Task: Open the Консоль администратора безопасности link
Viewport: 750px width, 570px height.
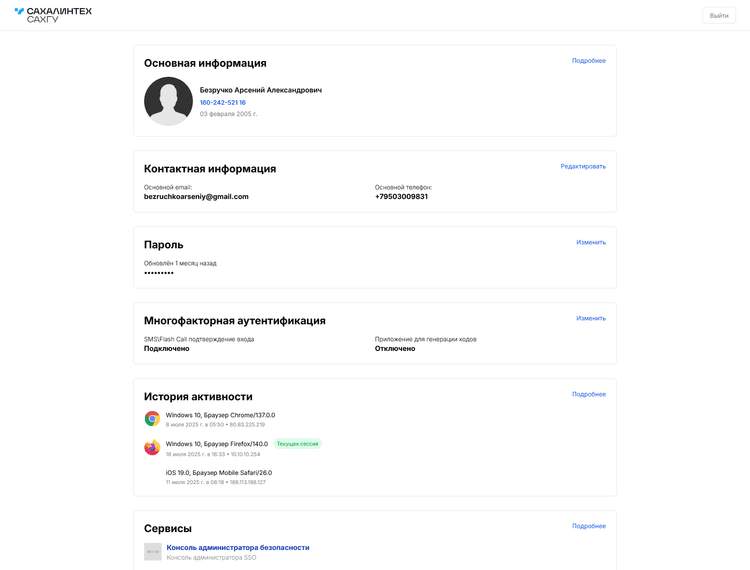Action: pos(238,548)
